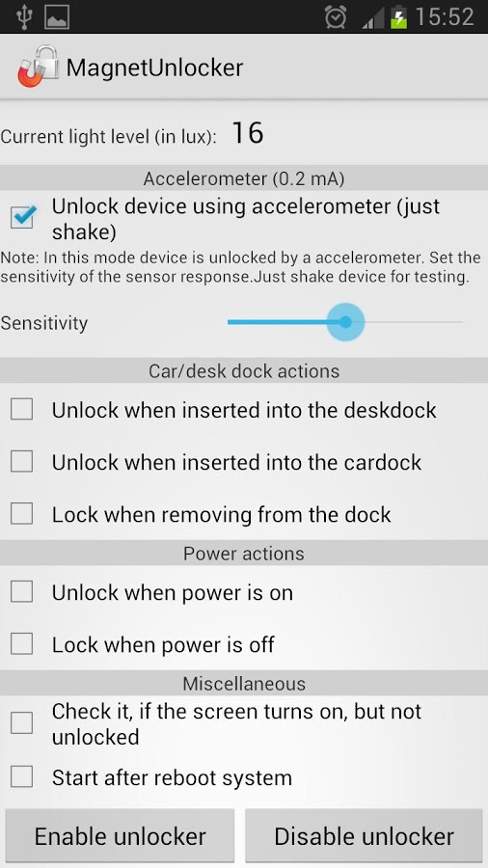This screenshot has height=868, width=488.
Task: Tap the signal strength indicator icon
Action: tap(373, 17)
